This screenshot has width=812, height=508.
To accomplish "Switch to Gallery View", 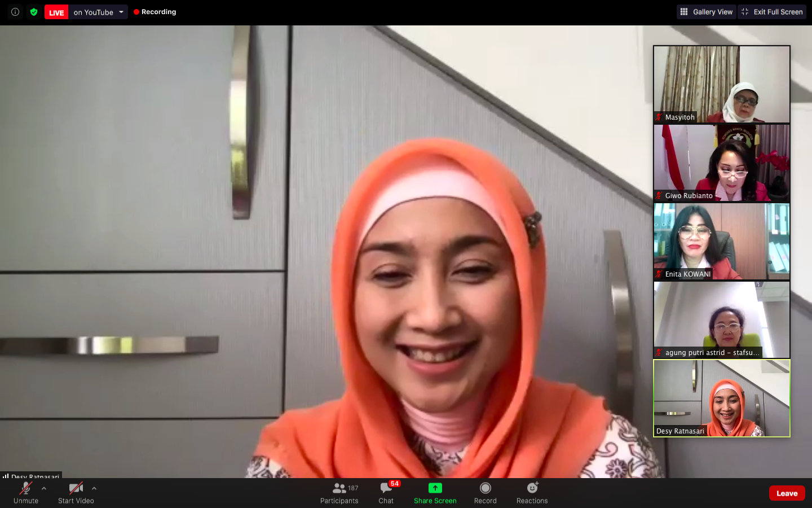I will (x=707, y=12).
